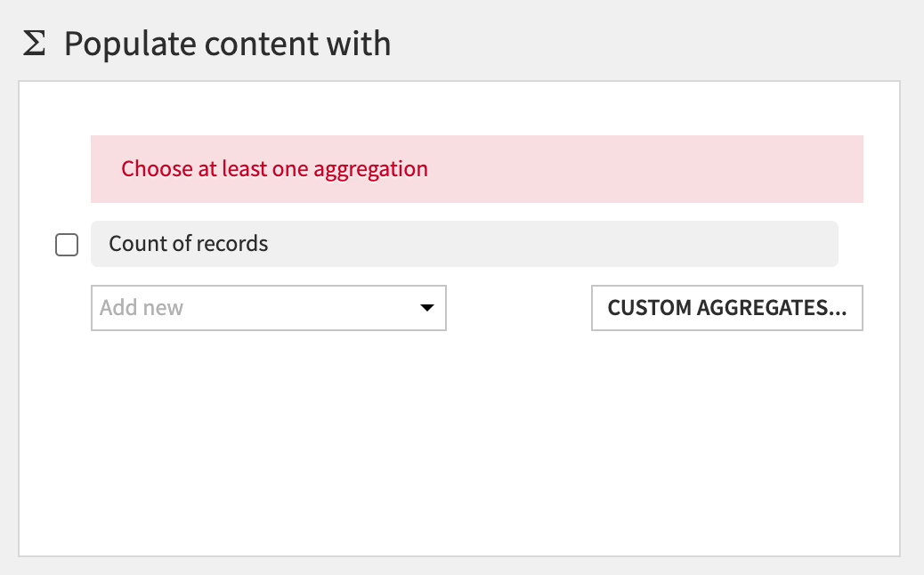Open the Add new dropdown
924x575 pixels.
tap(268, 308)
